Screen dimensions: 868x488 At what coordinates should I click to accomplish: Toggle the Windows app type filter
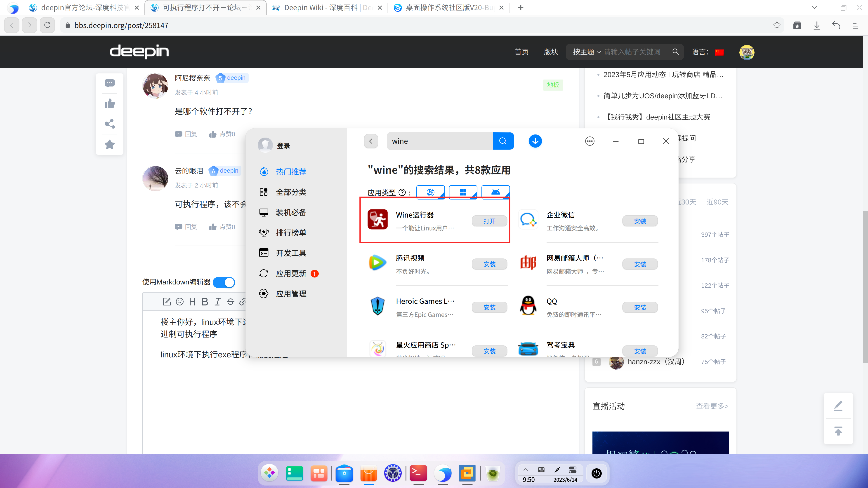click(x=463, y=192)
